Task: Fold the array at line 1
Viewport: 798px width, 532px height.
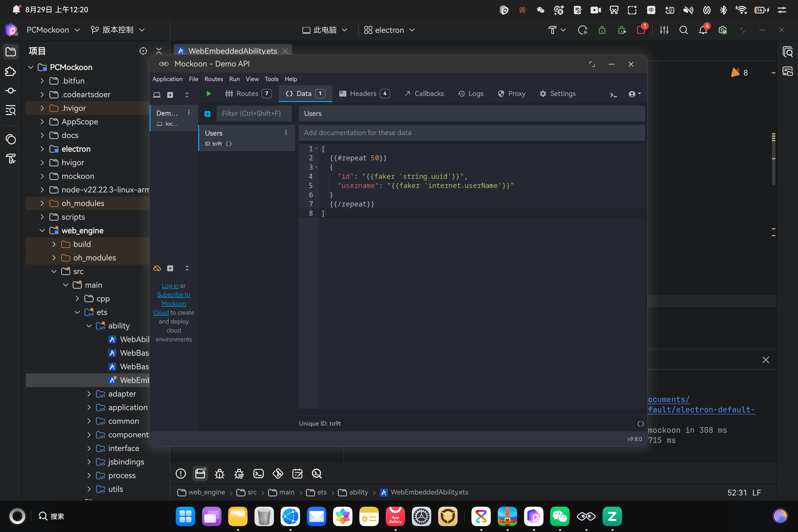Action: pyautogui.click(x=316, y=149)
